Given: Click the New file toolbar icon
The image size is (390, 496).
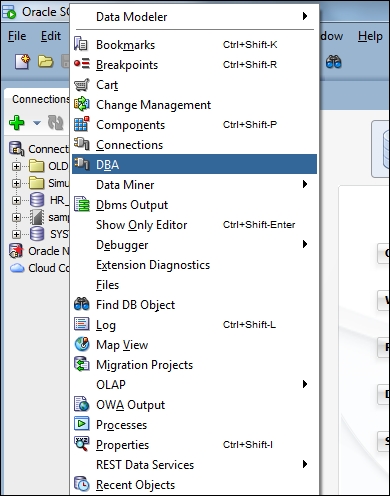Looking at the screenshot, I should (x=22, y=62).
